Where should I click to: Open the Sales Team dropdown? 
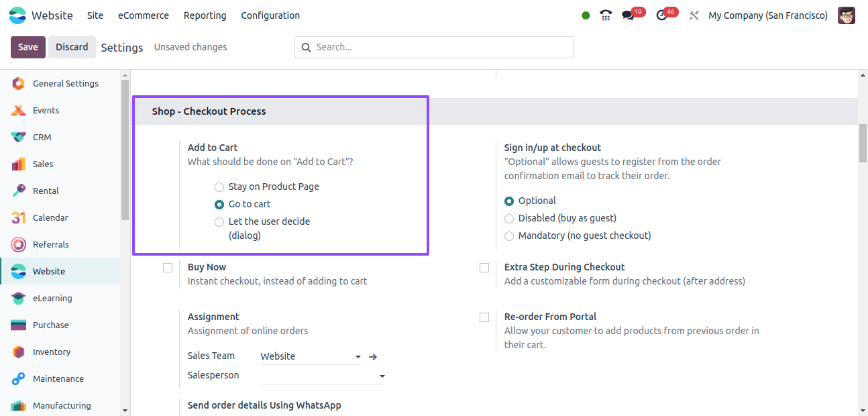(x=311, y=356)
